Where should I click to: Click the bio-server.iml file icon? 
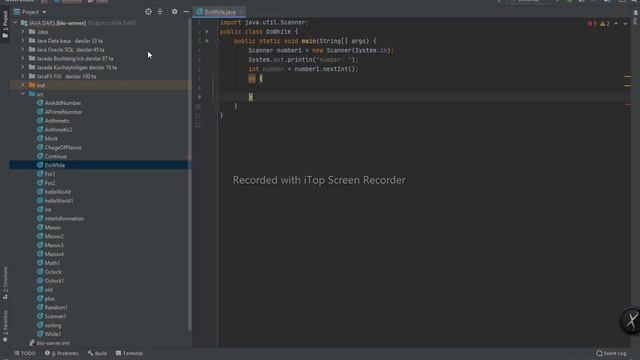pos(32,343)
